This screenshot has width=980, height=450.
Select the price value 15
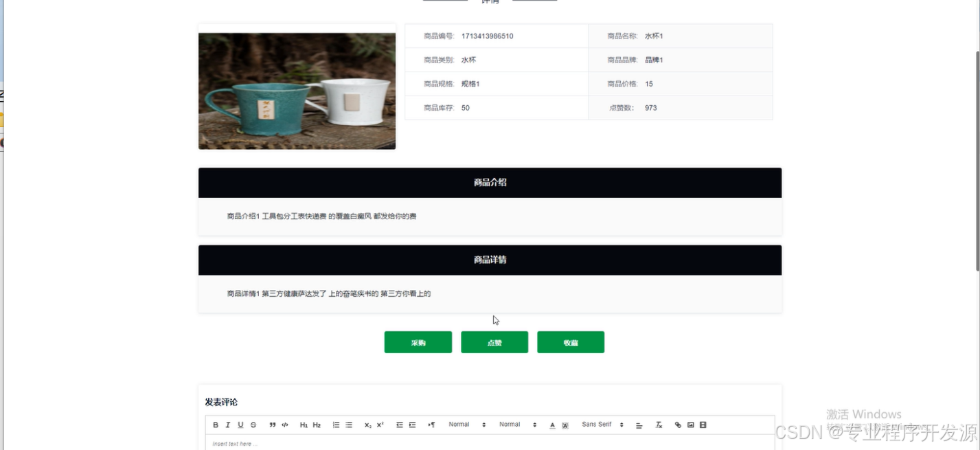pyautogui.click(x=649, y=84)
